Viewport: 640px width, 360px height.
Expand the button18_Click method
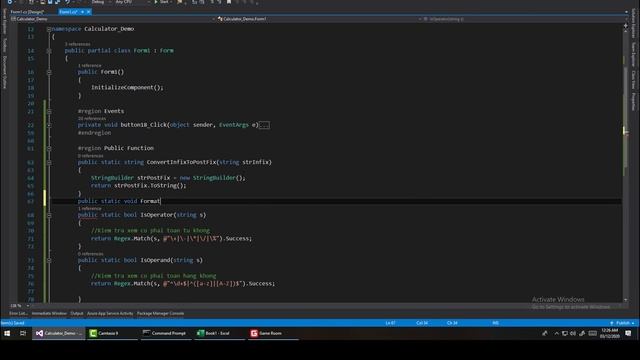pos(49,125)
